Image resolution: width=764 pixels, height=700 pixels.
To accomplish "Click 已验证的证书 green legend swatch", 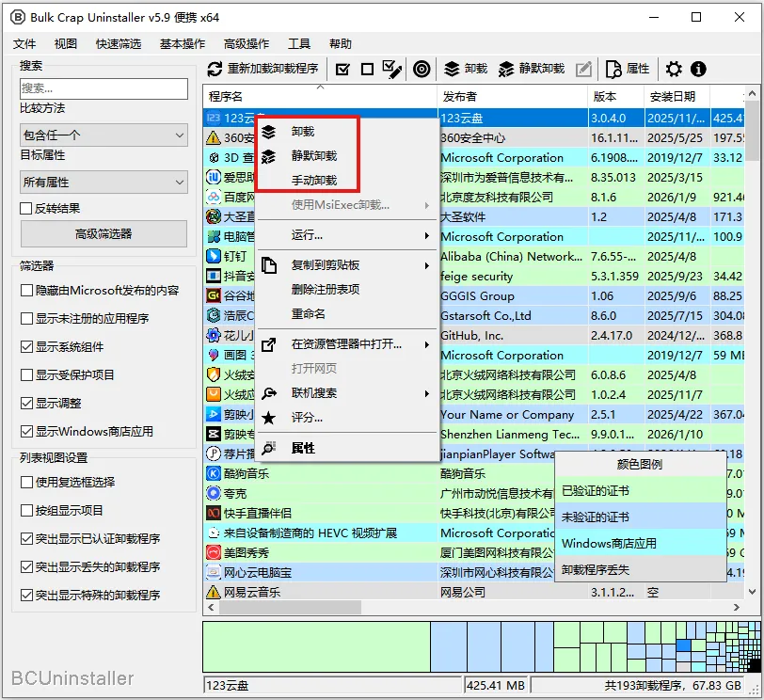I will tap(641, 490).
